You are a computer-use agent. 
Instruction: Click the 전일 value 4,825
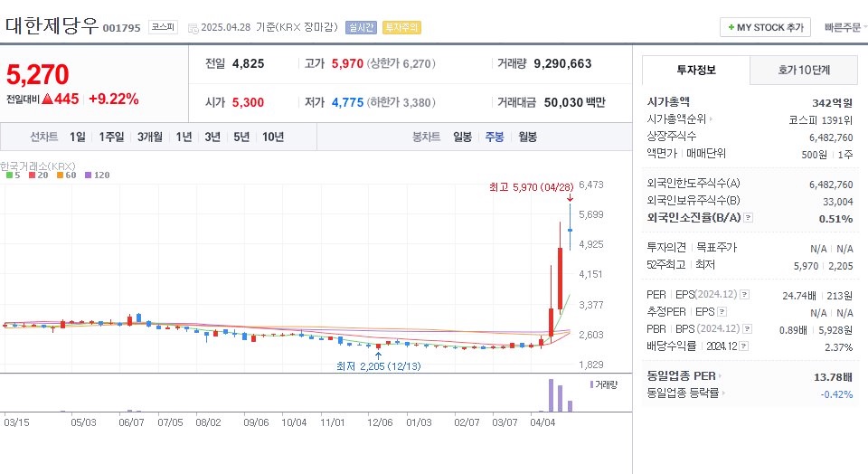tap(248, 63)
